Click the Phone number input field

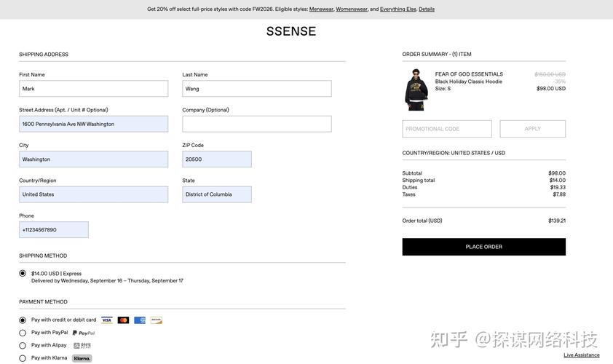click(x=54, y=230)
